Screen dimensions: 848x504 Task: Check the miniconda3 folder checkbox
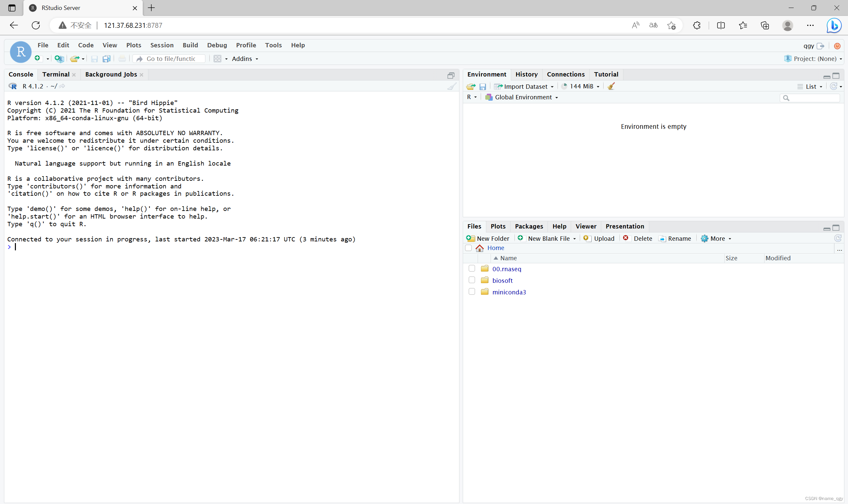coord(472,291)
